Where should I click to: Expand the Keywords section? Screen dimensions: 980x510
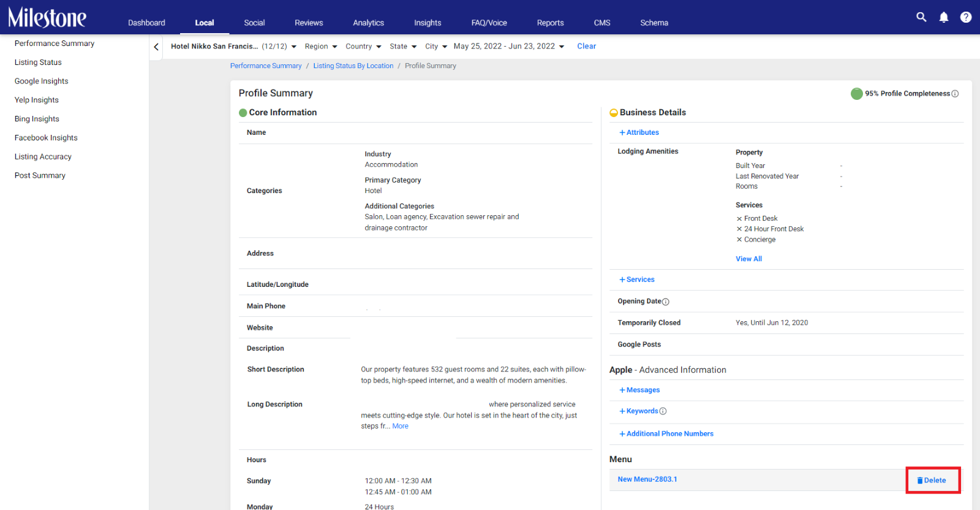(x=639, y=411)
